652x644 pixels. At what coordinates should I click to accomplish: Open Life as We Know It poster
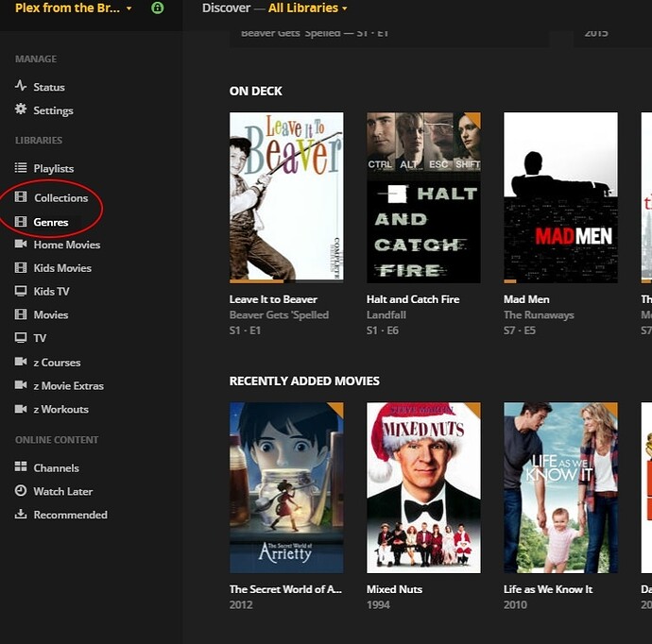(560, 488)
